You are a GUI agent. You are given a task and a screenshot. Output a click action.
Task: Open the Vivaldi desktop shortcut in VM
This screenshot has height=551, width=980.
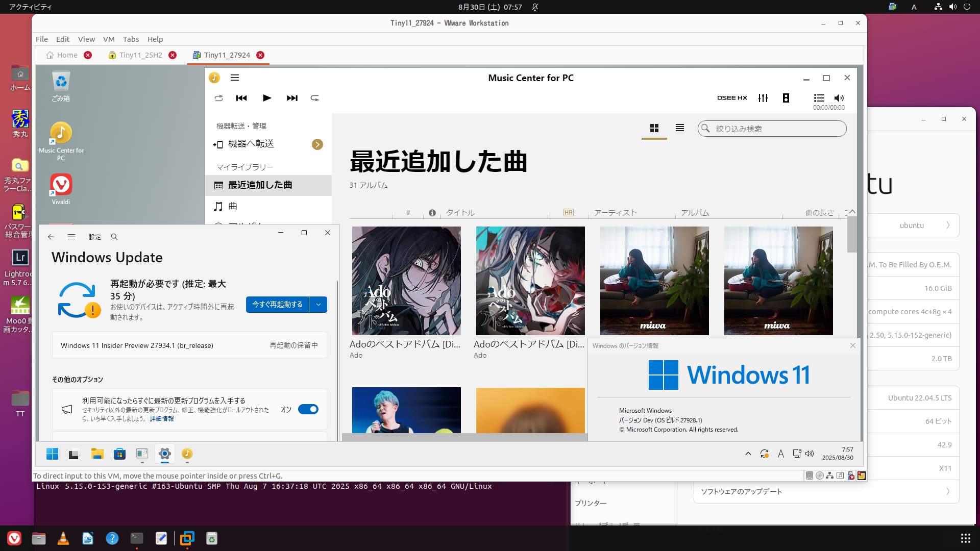(x=61, y=189)
